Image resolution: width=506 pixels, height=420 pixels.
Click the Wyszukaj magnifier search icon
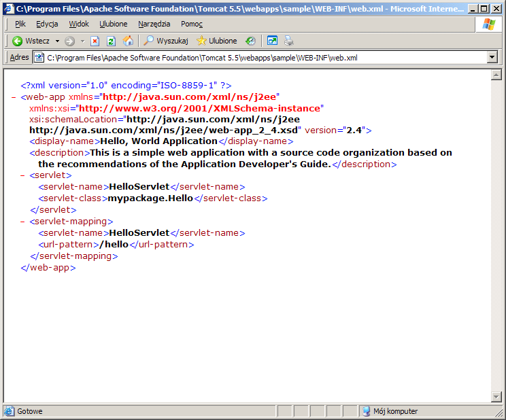click(x=148, y=41)
